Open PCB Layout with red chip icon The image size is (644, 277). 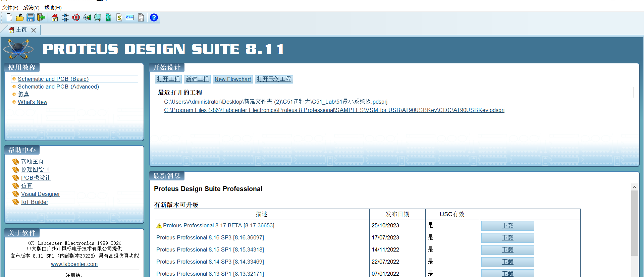click(x=76, y=17)
